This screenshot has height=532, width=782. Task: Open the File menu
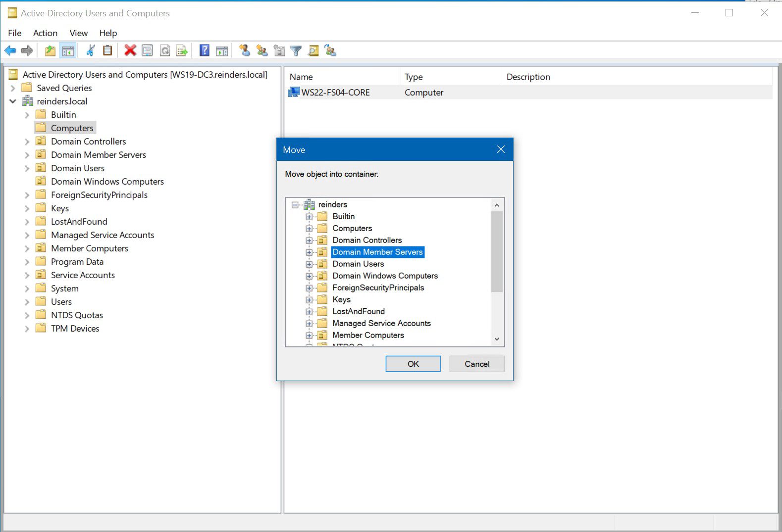coord(15,33)
